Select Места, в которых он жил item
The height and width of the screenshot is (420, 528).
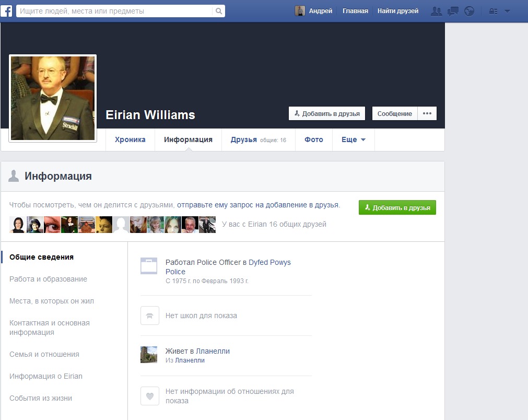click(52, 301)
